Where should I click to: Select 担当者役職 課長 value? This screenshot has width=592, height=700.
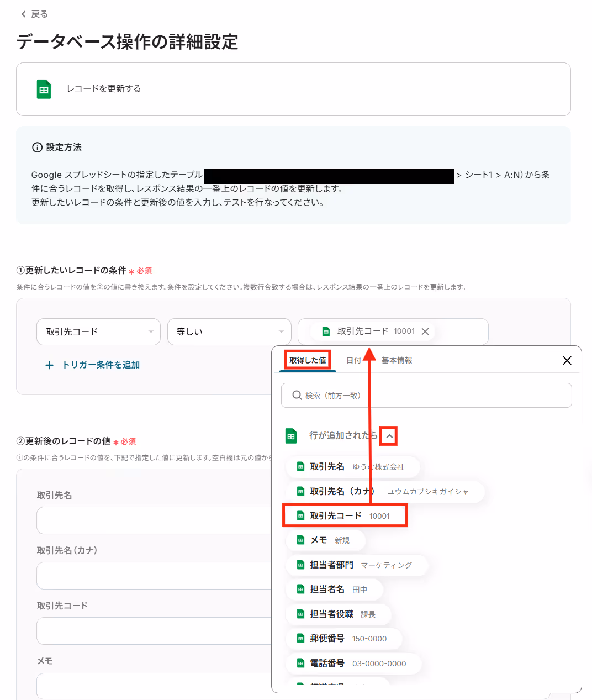(x=338, y=614)
